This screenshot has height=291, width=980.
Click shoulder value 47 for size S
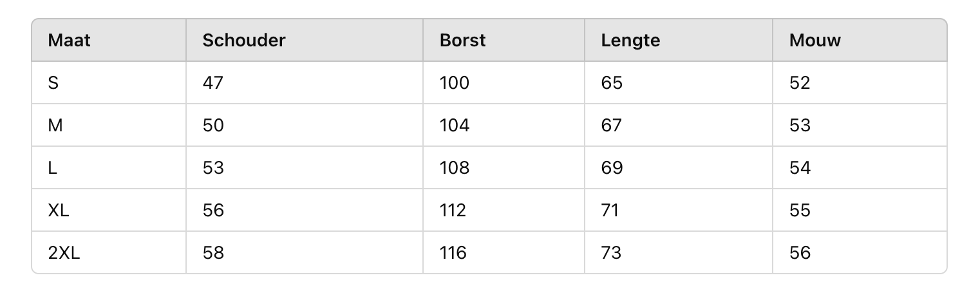point(212,83)
